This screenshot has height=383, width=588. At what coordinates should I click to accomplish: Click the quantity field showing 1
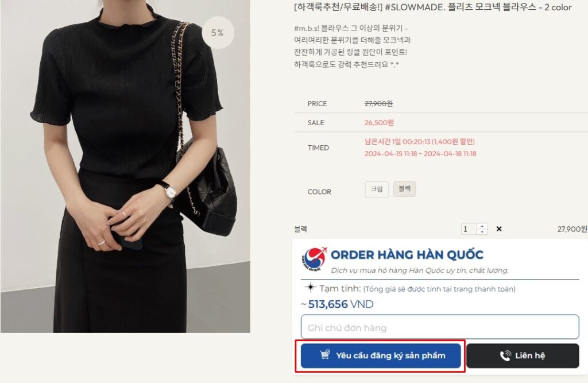point(469,229)
